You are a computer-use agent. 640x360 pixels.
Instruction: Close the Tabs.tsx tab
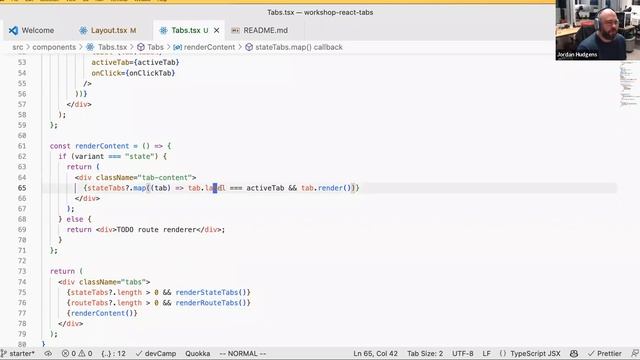click(217, 30)
